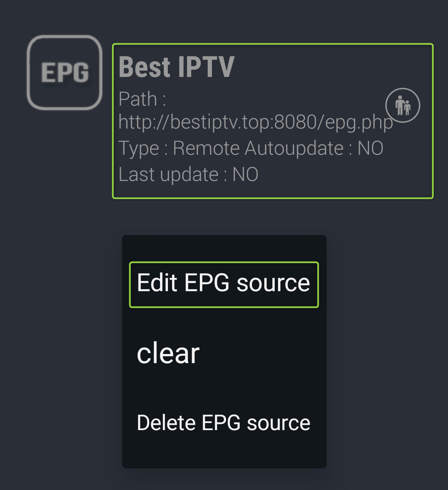Image resolution: width=448 pixels, height=490 pixels.
Task: Click the Best IPTV title
Action: pos(176,67)
